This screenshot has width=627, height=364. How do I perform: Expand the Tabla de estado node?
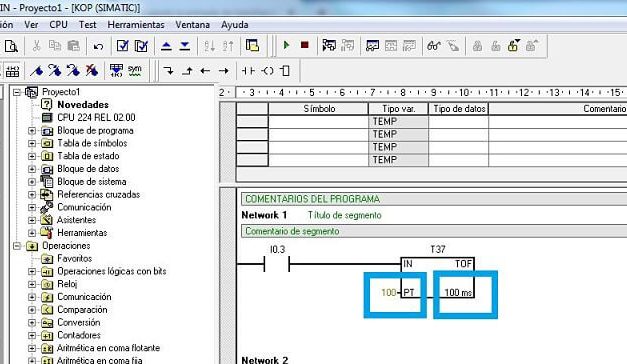[32, 156]
